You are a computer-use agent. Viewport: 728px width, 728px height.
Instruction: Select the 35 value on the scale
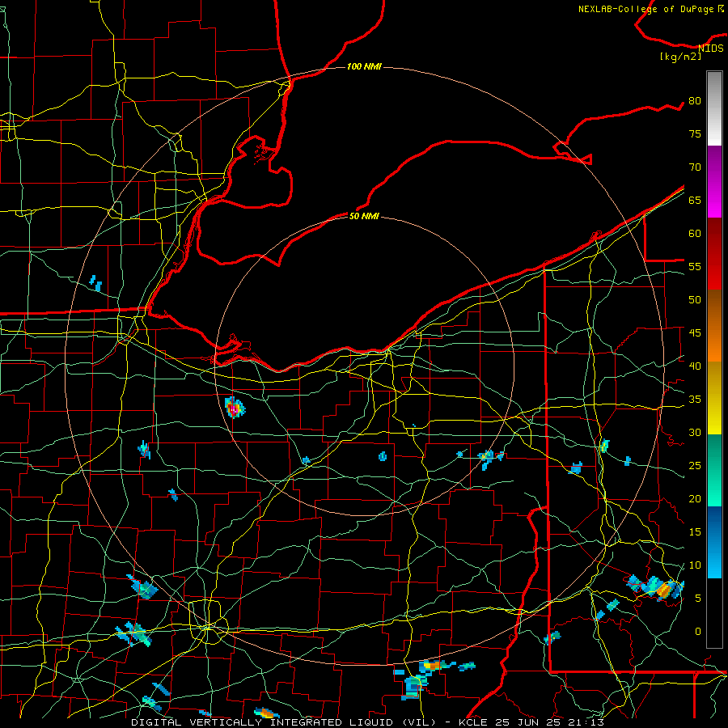point(695,400)
